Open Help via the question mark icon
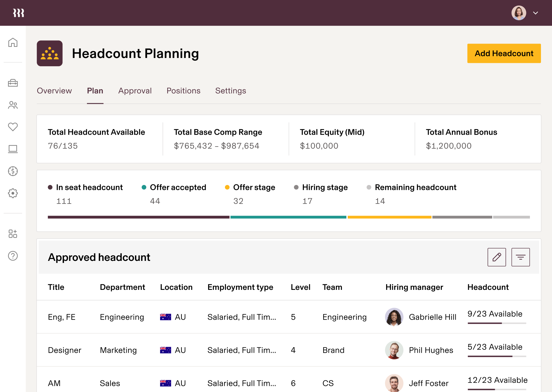The height and width of the screenshot is (392, 552). 13,256
